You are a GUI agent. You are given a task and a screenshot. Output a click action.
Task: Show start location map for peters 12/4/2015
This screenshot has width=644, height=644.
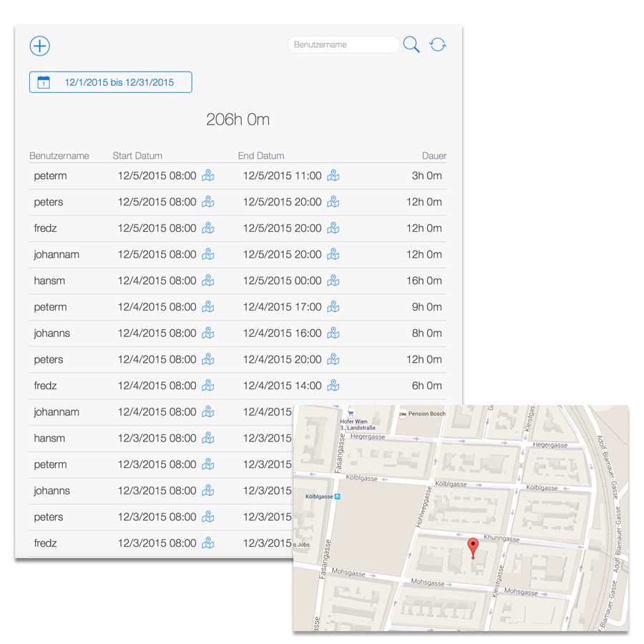click(208, 359)
